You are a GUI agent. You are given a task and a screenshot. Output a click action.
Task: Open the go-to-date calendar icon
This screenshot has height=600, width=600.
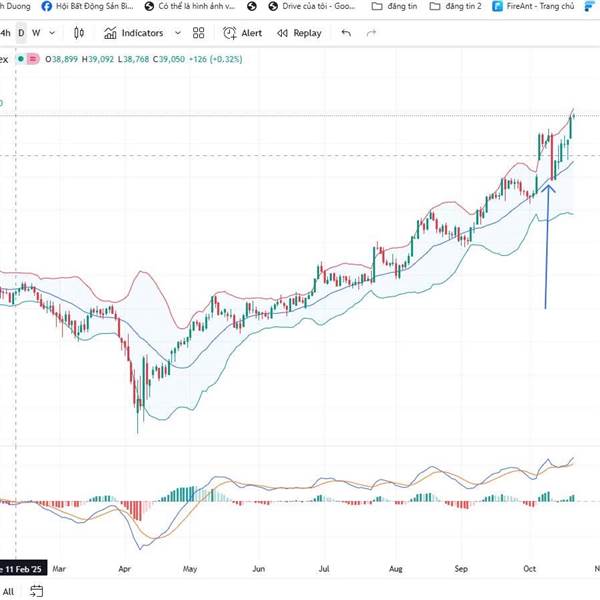[36, 591]
